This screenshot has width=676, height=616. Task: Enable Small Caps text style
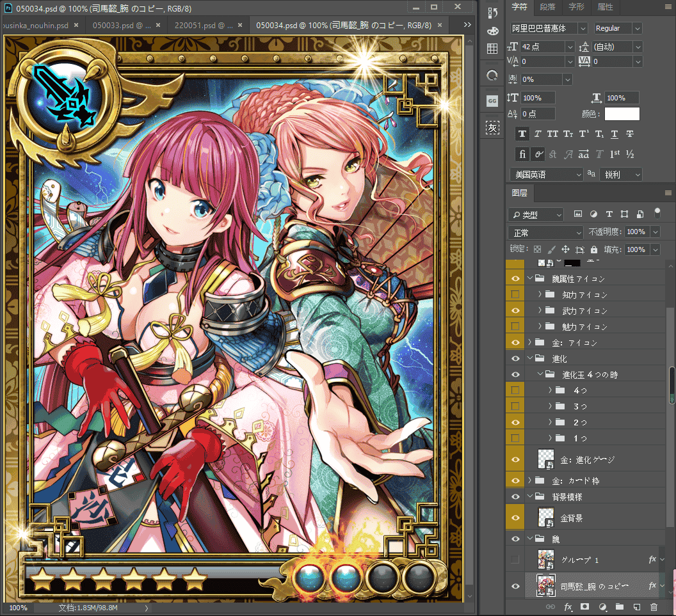pos(568,134)
